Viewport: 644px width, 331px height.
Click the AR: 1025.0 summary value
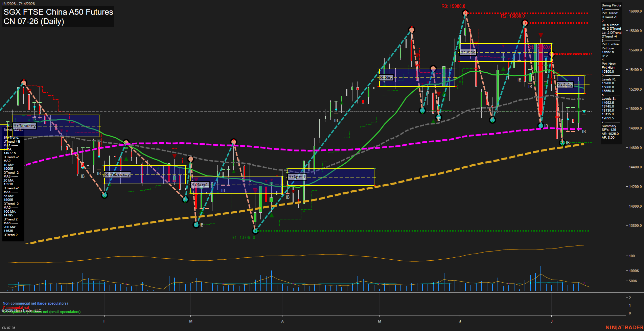[x=610, y=134]
